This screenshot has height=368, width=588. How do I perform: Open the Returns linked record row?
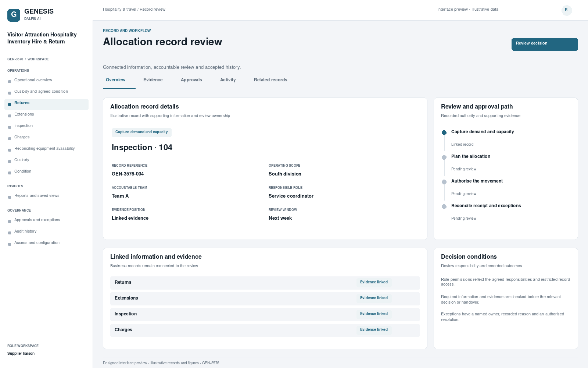(x=265, y=283)
